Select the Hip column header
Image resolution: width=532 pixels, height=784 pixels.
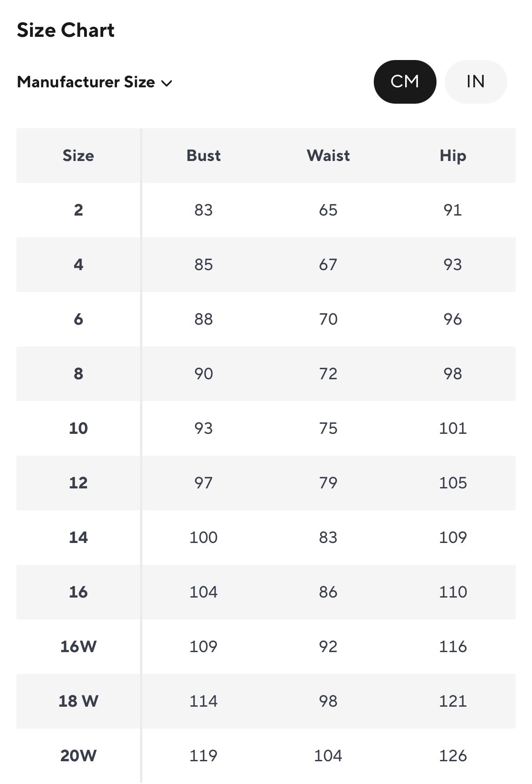pos(452,156)
